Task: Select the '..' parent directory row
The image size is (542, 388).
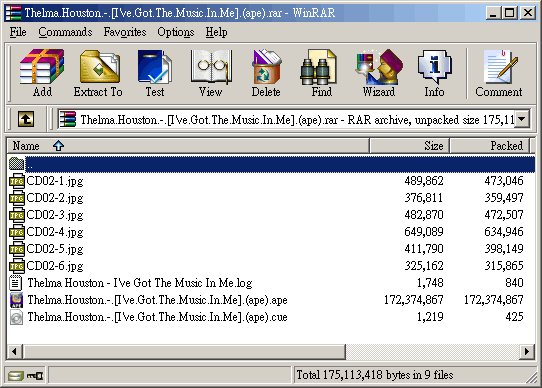Action: (x=271, y=164)
